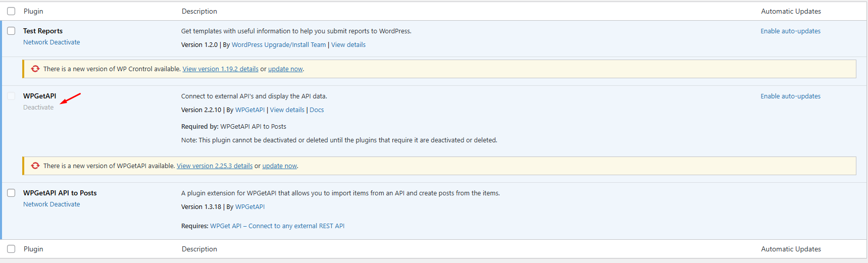Open the required WPGet API REST plugin link
Image resolution: width=868 pixels, height=263 pixels.
click(277, 226)
